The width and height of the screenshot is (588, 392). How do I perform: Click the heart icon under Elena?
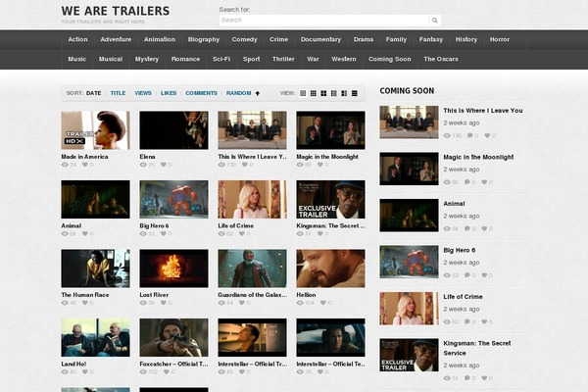[164, 165]
